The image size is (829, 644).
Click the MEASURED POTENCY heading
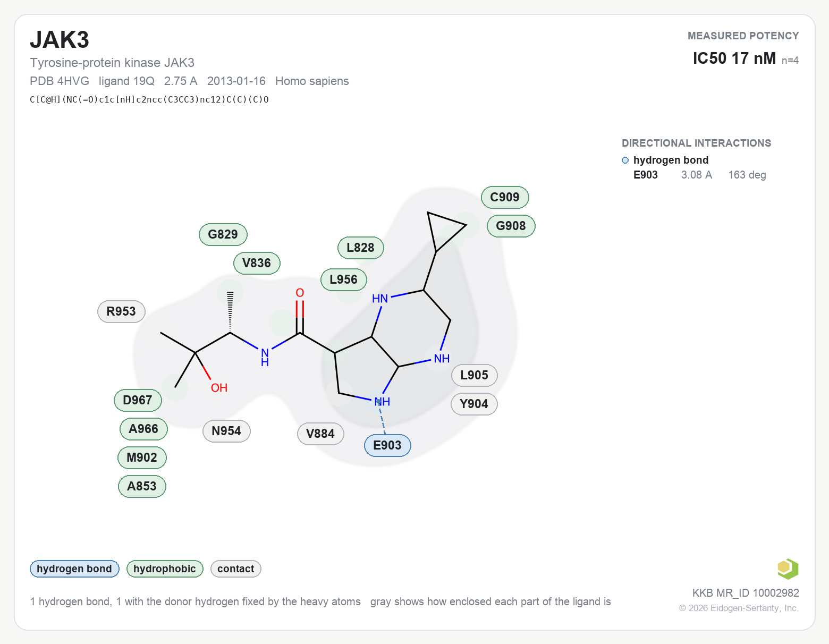click(743, 36)
